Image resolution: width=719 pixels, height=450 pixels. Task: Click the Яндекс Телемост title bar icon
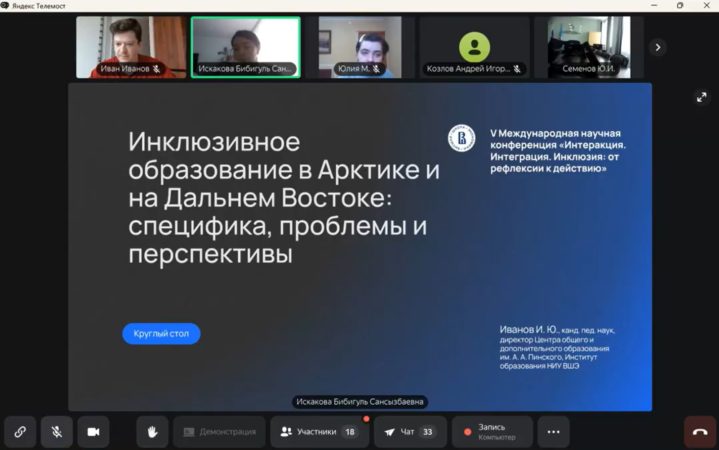(x=5, y=6)
